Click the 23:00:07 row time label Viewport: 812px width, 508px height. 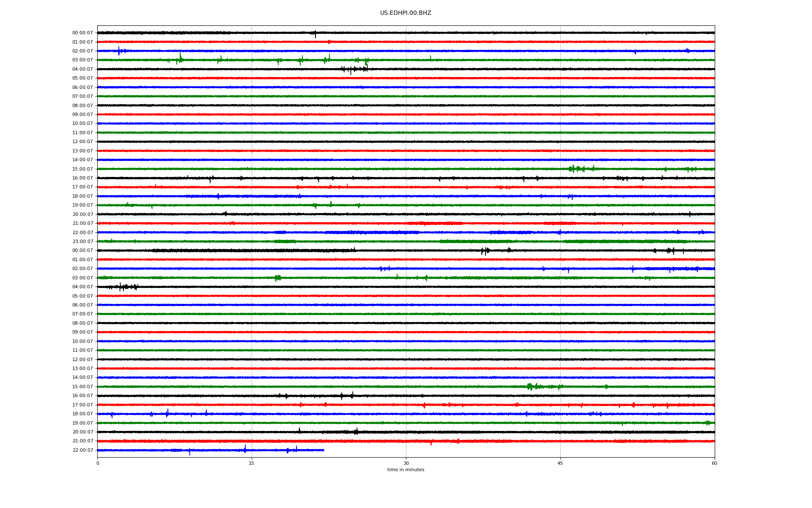(82, 242)
